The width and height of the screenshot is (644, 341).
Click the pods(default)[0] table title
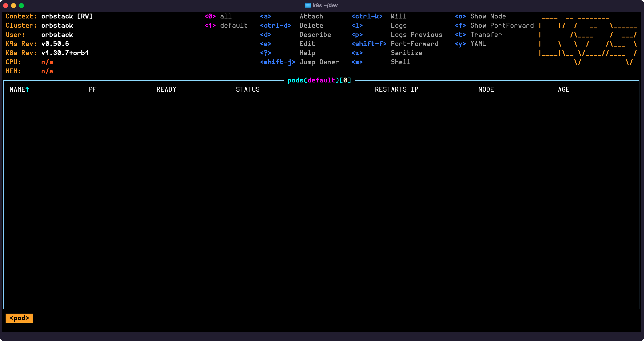click(x=319, y=80)
